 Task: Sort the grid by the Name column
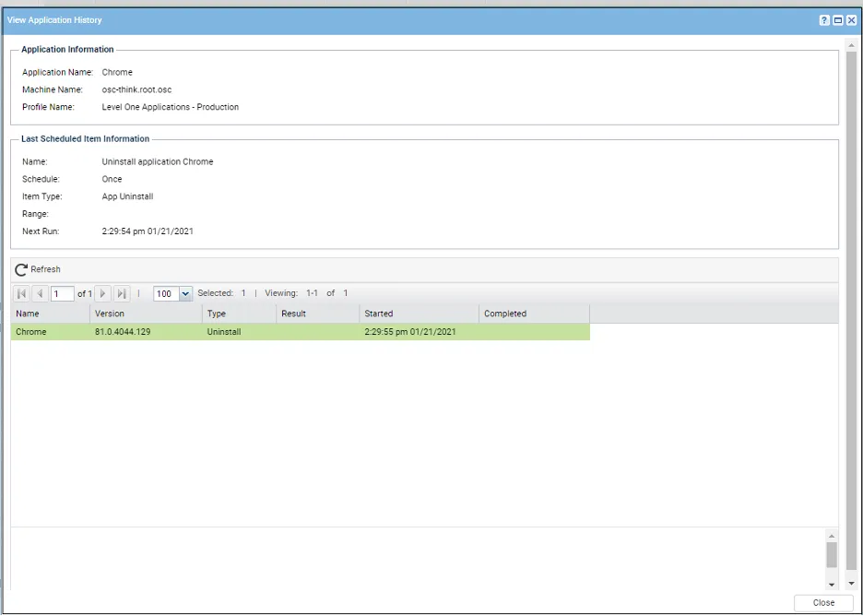tap(50, 314)
